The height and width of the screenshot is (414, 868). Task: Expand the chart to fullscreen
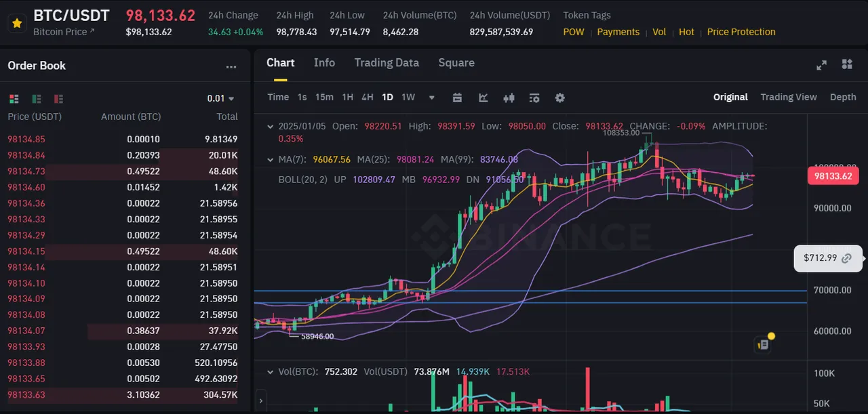821,65
